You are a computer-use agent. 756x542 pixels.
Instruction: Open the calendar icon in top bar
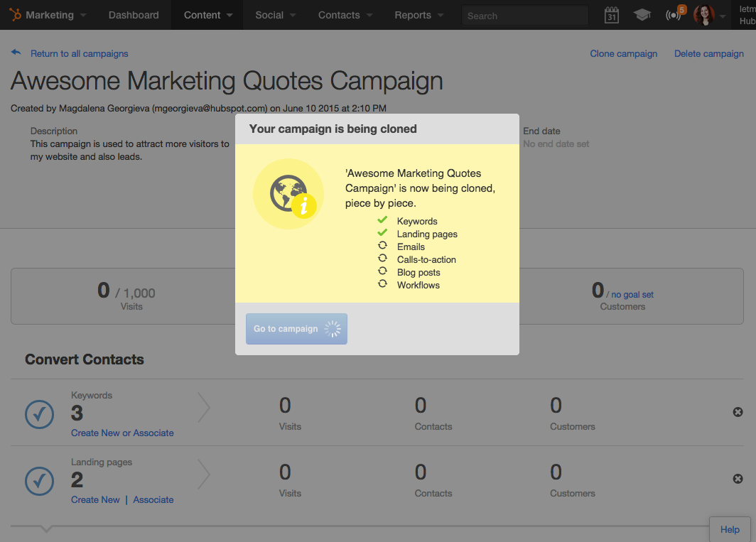click(611, 15)
